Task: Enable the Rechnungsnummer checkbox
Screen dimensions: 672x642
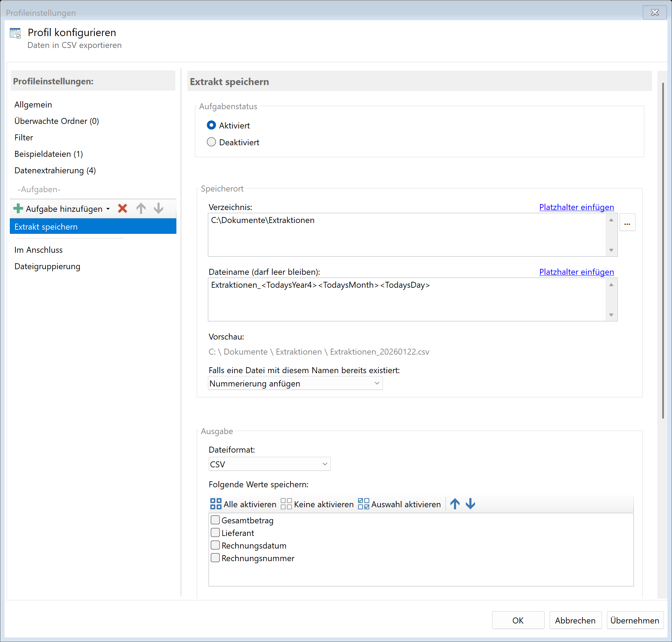Action: point(215,558)
